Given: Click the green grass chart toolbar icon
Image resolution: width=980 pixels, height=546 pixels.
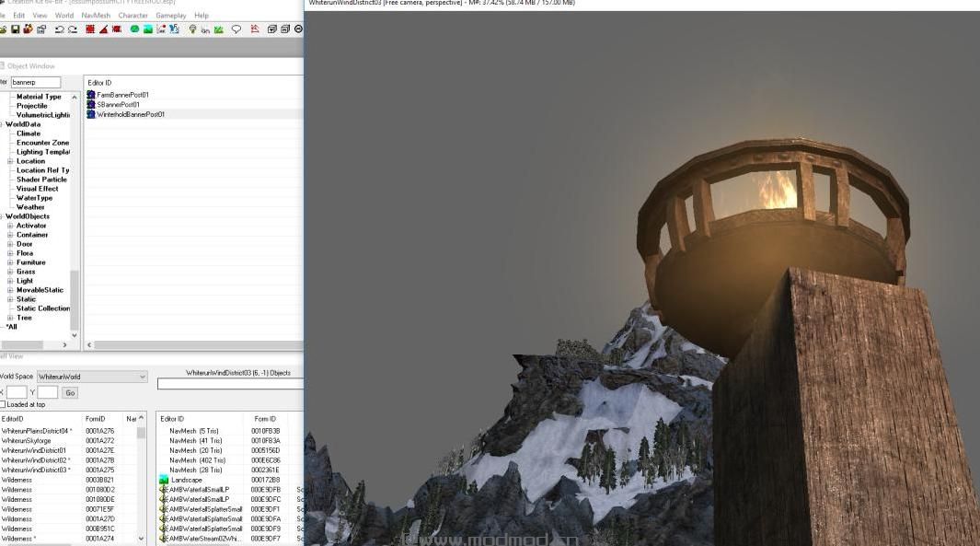Looking at the screenshot, I should click(x=219, y=29).
